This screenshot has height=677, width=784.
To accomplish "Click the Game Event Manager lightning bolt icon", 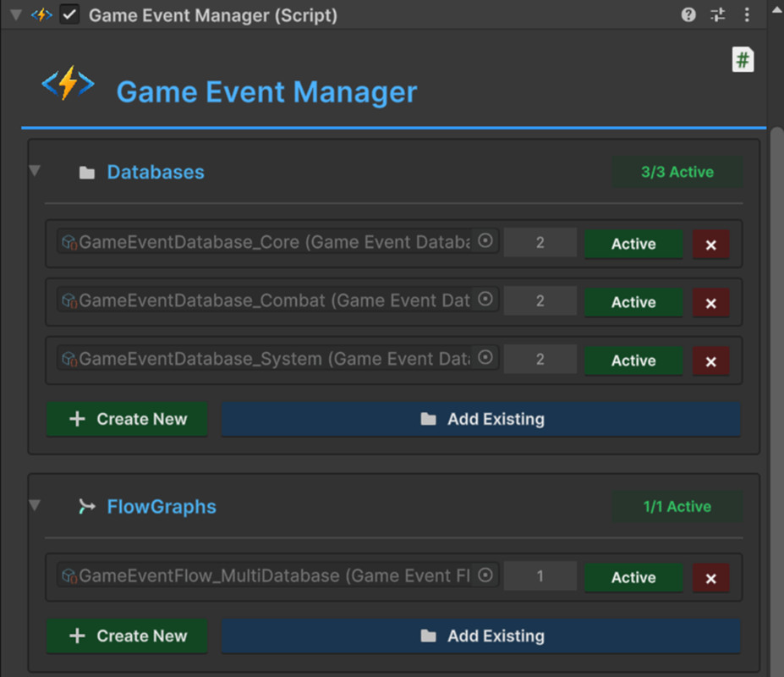I will pyautogui.click(x=41, y=14).
